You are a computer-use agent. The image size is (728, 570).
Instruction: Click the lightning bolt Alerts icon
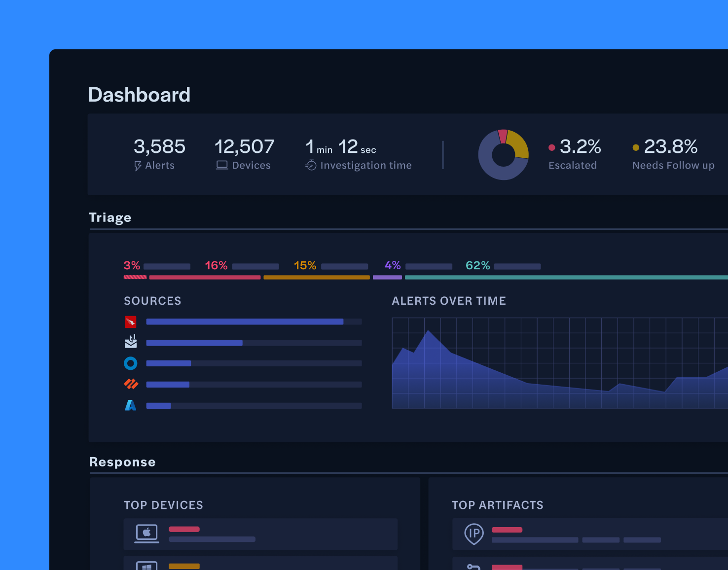tap(138, 166)
